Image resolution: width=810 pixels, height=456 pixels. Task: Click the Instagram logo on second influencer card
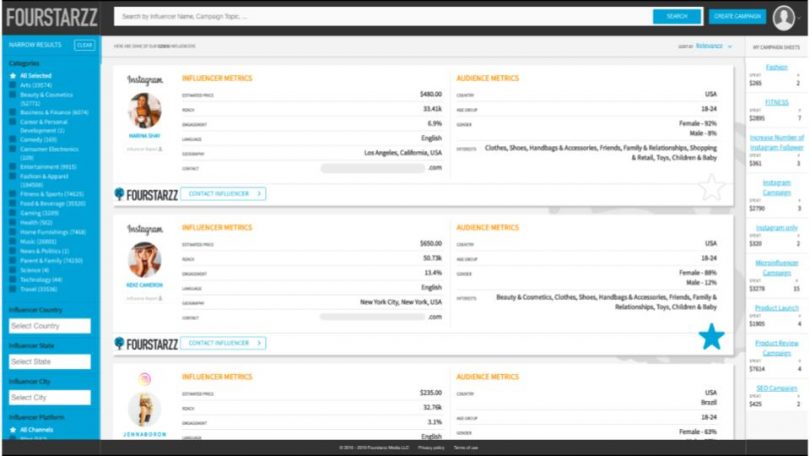pyautogui.click(x=145, y=229)
